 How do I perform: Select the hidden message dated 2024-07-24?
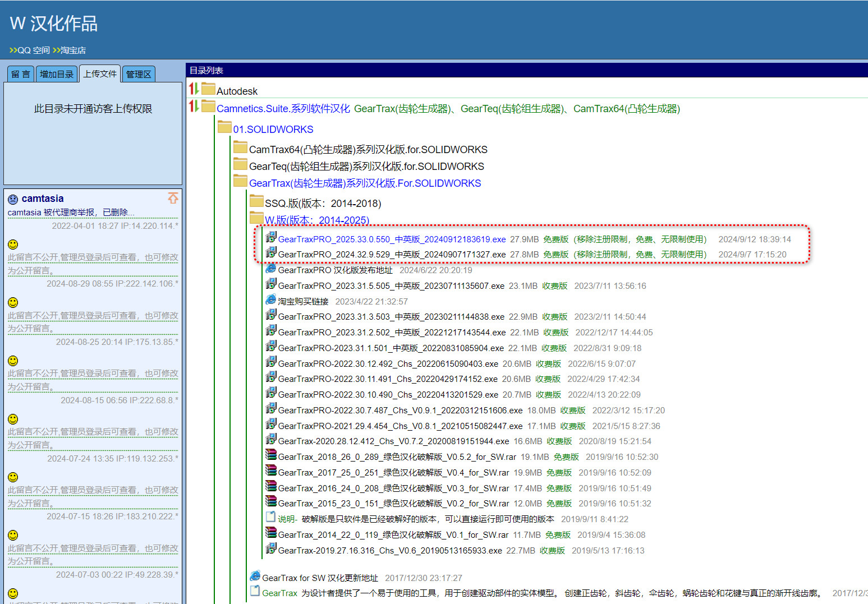tap(93, 438)
